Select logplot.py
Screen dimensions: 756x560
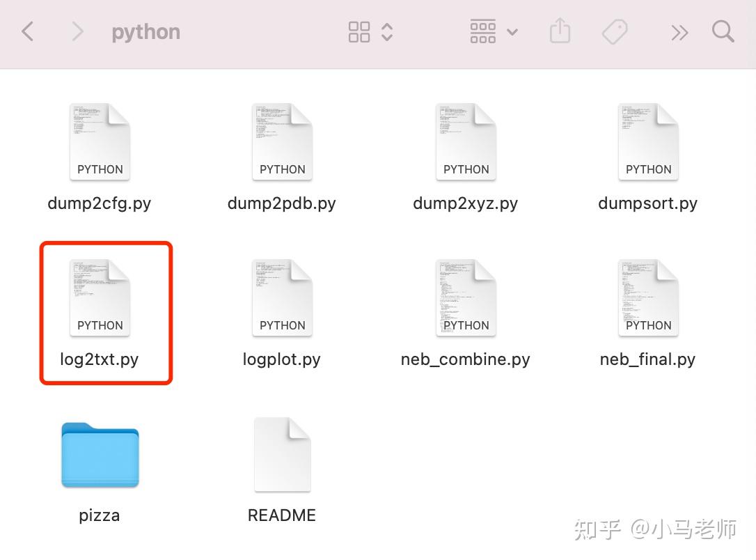tap(282, 297)
